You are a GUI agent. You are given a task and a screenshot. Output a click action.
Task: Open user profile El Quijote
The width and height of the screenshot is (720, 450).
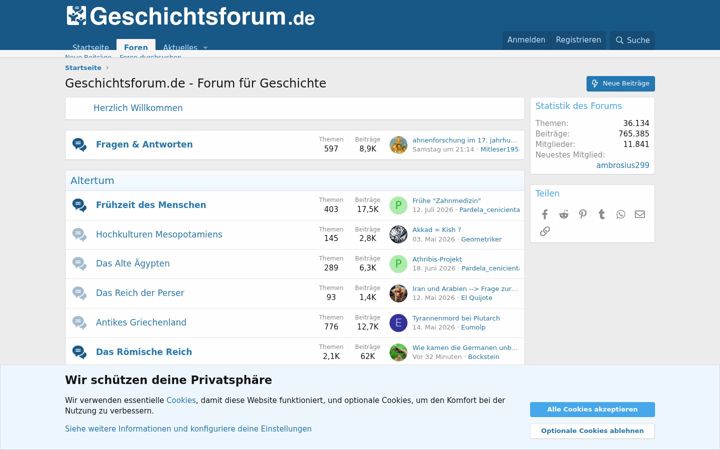pos(477,298)
